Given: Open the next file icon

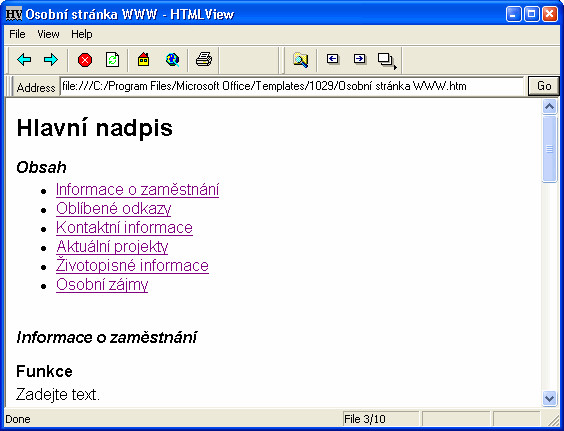Looking at the screenshot, I should coord(360,59).
